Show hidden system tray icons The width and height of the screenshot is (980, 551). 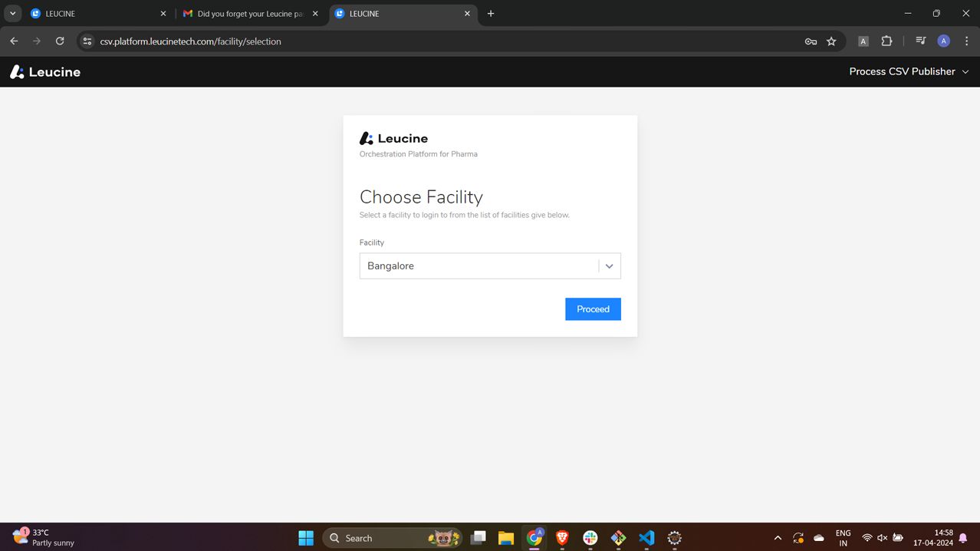click(778, 538)
